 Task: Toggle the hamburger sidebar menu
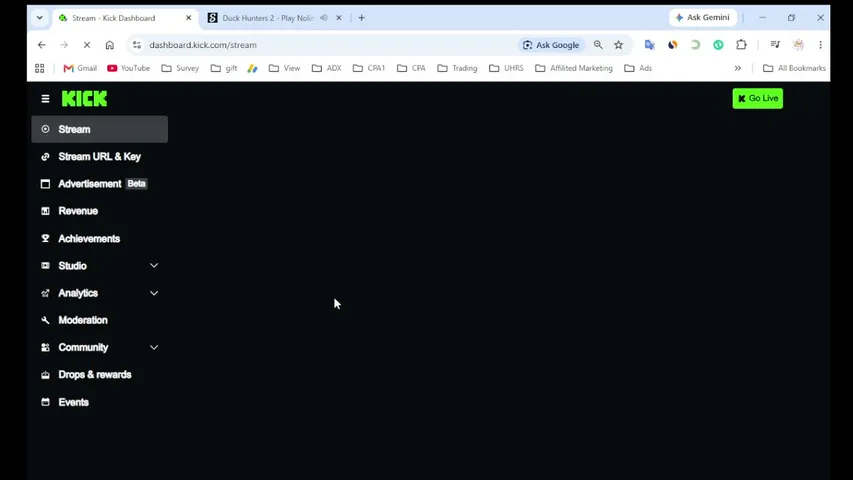[45, 99]
